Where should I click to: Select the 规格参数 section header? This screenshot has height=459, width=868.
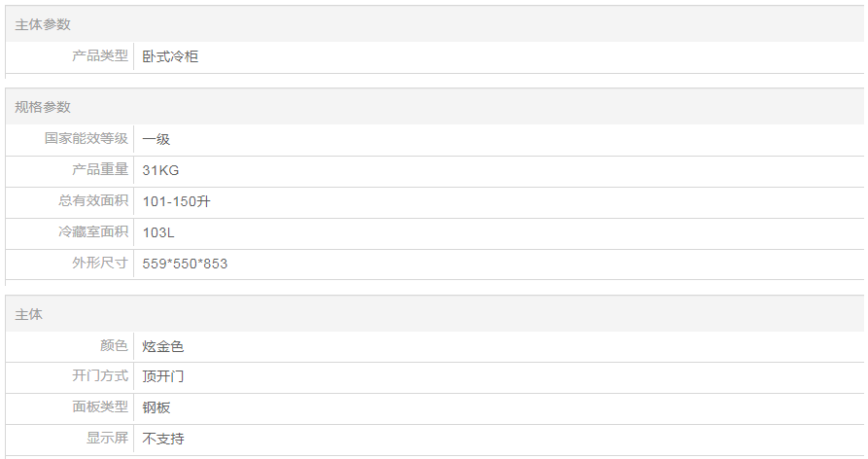click(x=43, y=107)
